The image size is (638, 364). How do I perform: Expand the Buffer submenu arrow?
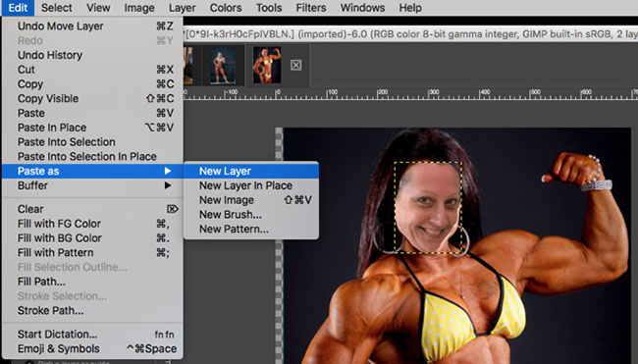point(168,185)
